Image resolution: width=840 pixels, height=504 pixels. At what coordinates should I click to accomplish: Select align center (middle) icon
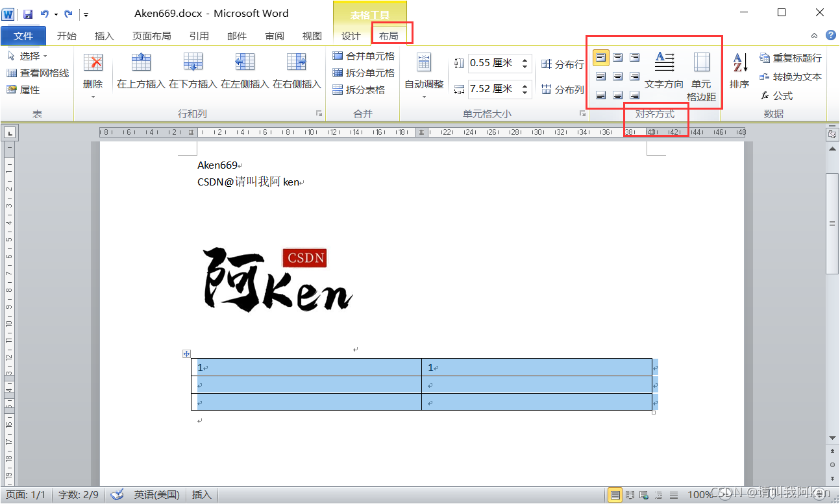coord(618,77)
